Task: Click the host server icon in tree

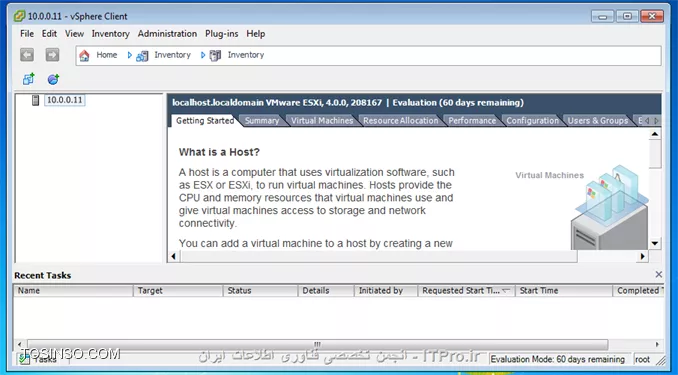Action: 36,100
